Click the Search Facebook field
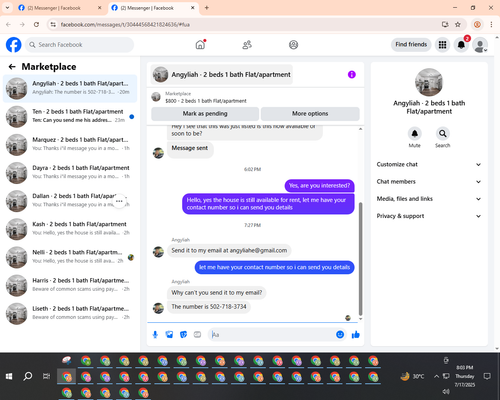 (79, 45)
